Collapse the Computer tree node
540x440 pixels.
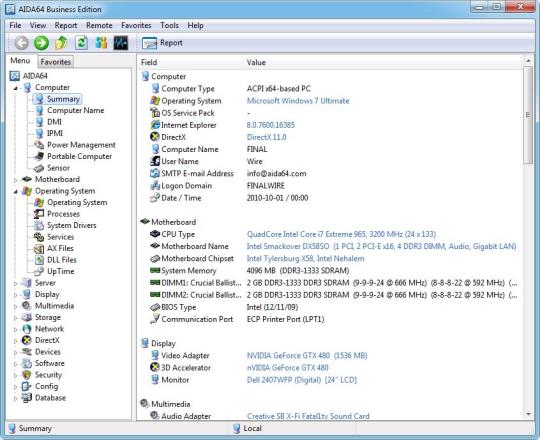(15, 88)
